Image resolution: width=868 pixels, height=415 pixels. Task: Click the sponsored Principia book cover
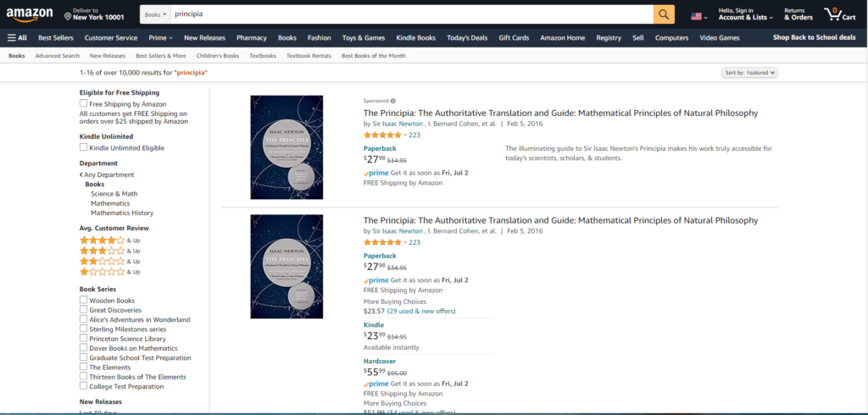[287, 147]
